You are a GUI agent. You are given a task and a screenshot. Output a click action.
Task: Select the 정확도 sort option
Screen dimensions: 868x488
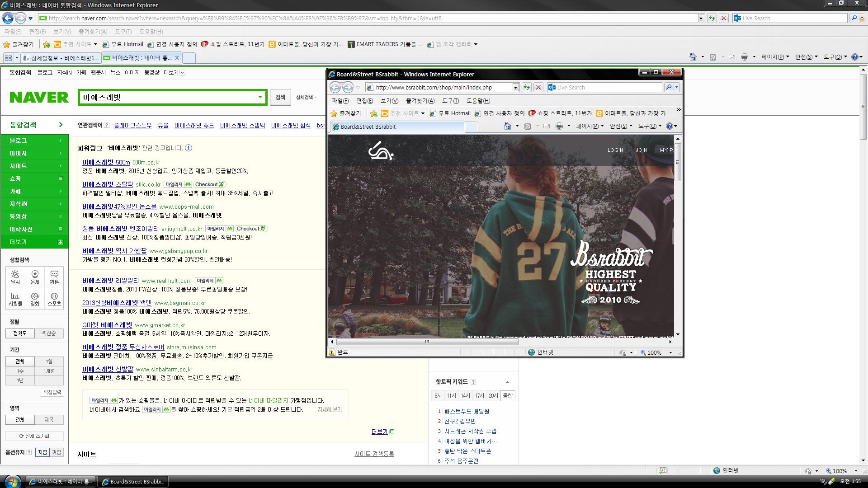pyautogui.click(x=20, y=333)
